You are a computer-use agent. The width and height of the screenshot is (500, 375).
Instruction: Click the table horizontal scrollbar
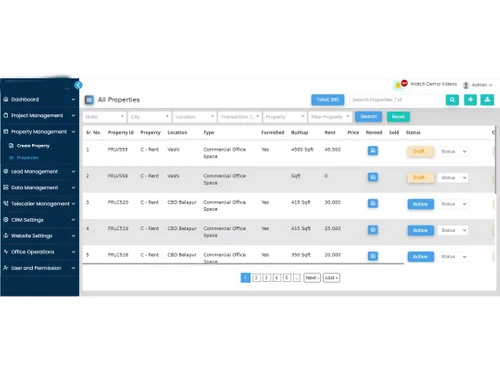[x=243, y=263]
